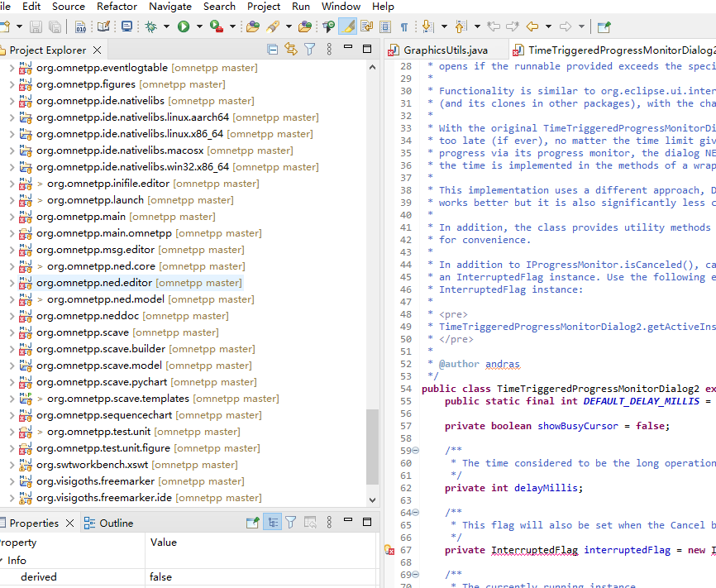Click the binary 010 file icon
This screenshot has height=588, width=716.
coord(80,26)
